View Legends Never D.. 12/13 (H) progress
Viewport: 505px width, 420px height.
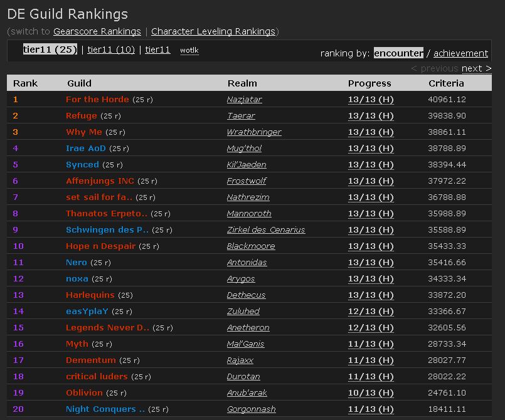371,328
